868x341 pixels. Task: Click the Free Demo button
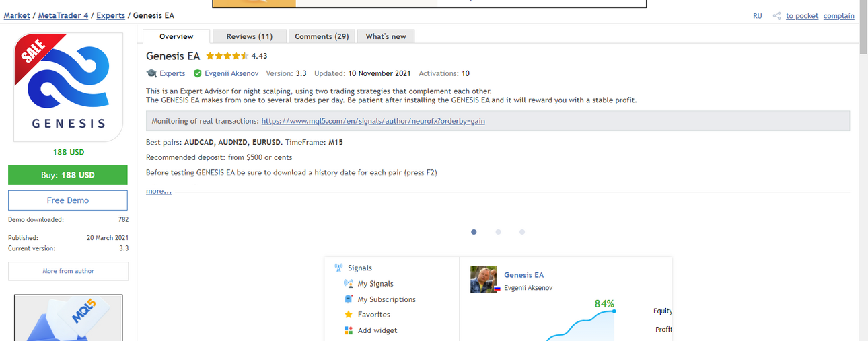pyautogui.click(x=68, y=200)
